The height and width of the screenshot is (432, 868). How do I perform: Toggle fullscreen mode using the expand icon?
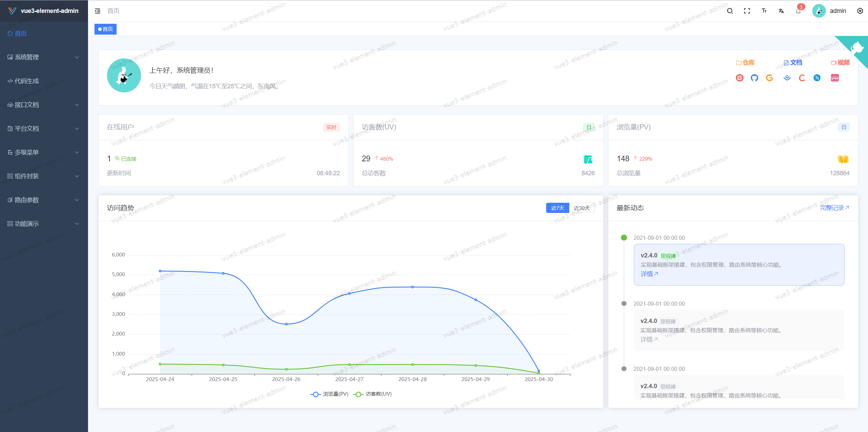click(747, 11)
